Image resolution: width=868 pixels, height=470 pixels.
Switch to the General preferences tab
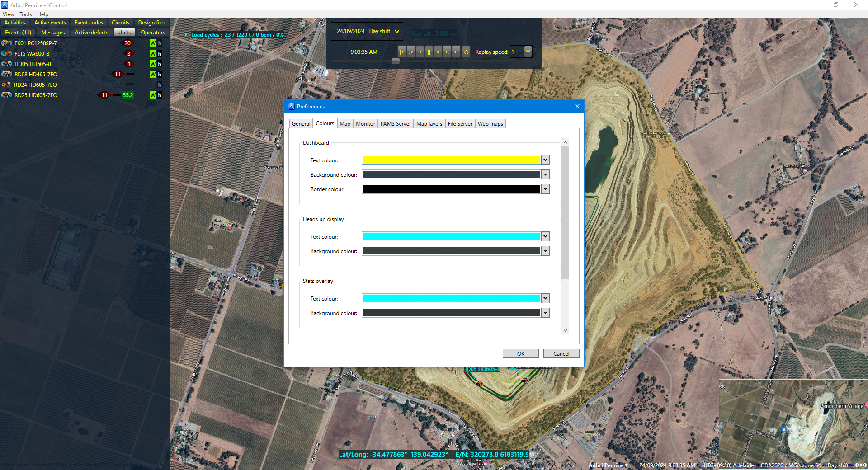[x=301, y=124]
